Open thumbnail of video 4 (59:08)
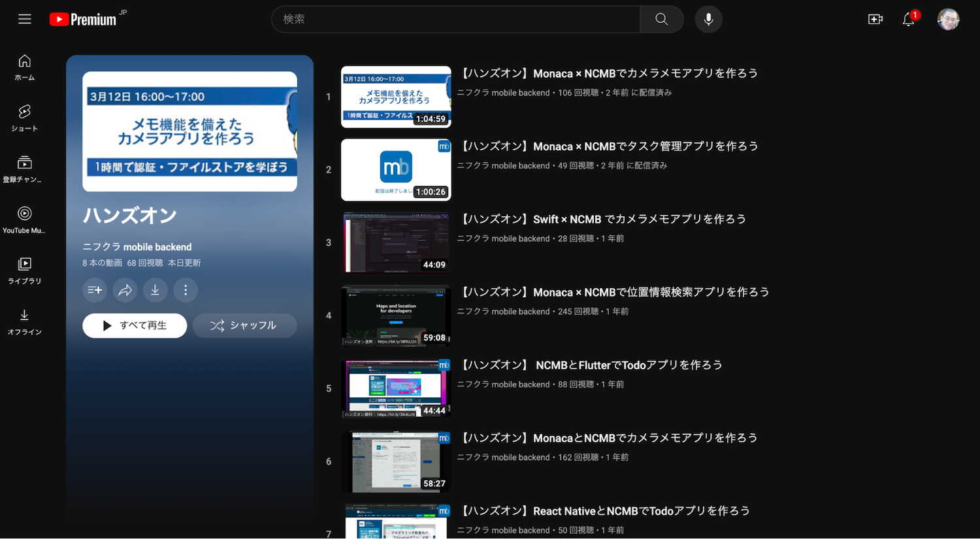The width and height of the screenshot is (980, 539). [396, 316]
